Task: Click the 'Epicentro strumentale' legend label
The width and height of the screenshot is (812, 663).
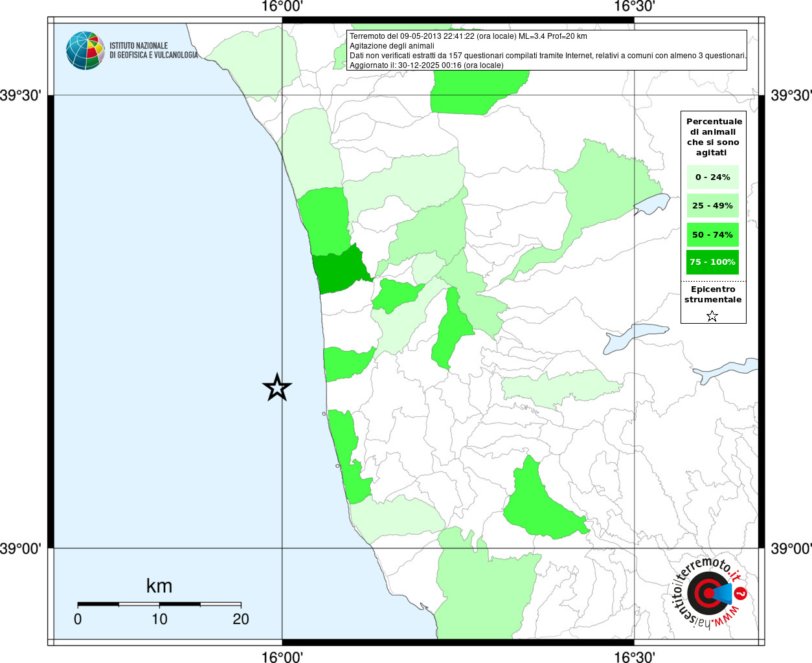Action: pos(713,295)
